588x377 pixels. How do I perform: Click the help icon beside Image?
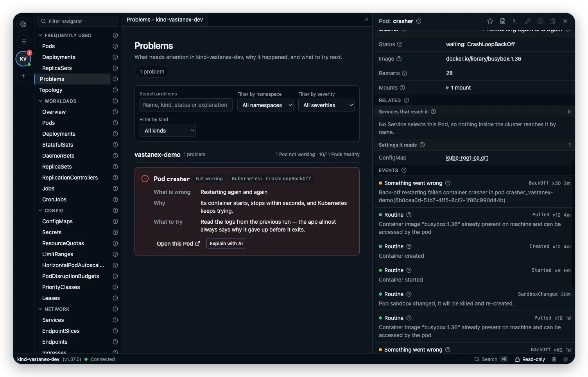click(x=399, y=59)
